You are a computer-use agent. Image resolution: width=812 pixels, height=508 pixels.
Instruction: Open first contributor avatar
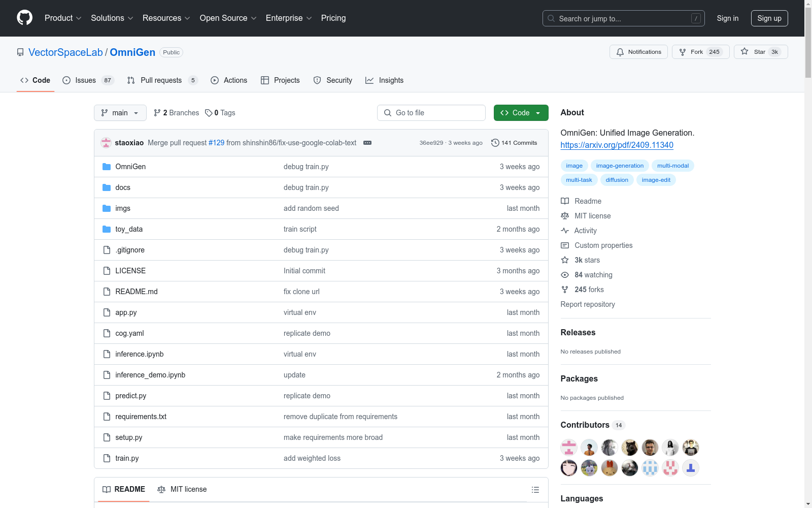(x=569, y=448)
